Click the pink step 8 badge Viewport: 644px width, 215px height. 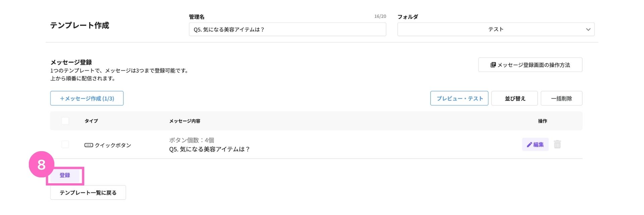pos(42,165)
